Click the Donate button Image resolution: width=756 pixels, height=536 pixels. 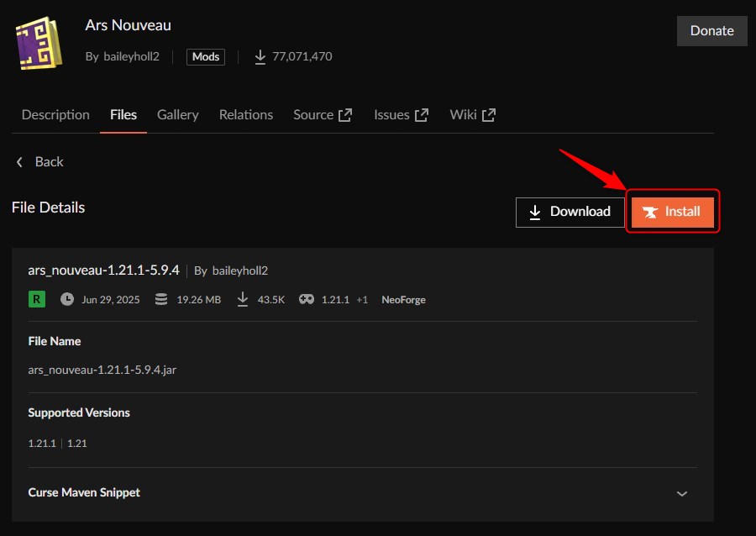click(x=712, y=31)
